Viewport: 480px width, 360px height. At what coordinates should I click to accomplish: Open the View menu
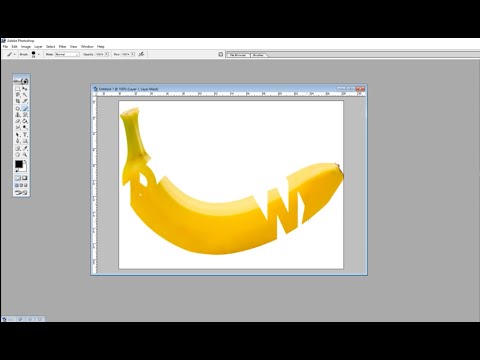coord(73,47)
